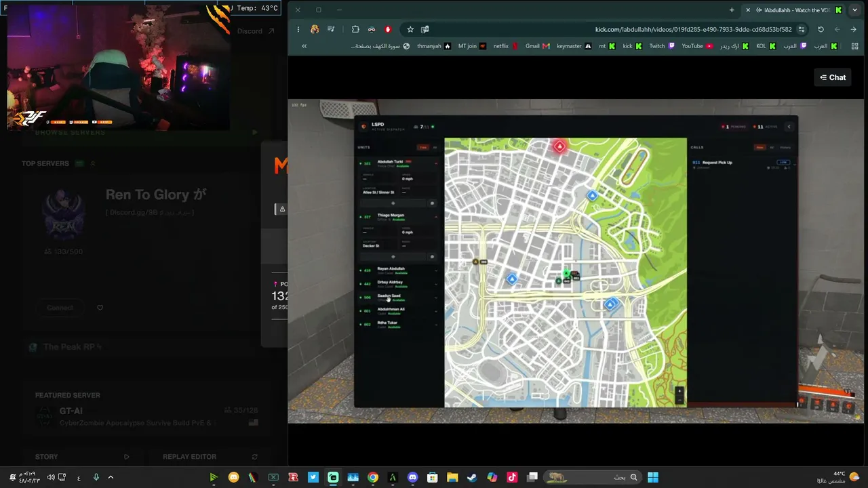Open the media control playlist icon

pos(331,29)
